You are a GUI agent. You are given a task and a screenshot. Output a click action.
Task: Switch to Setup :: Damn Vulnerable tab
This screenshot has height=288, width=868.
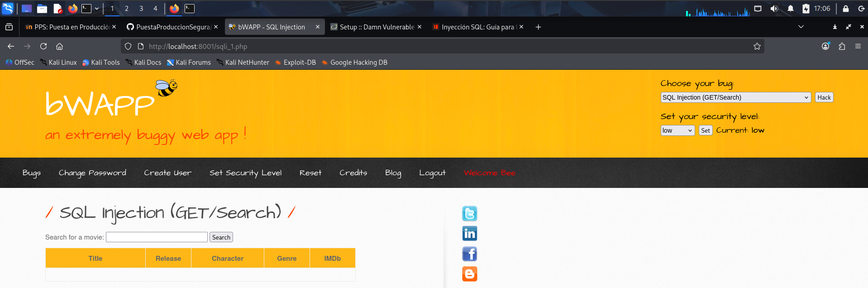[x=376, y=27]
